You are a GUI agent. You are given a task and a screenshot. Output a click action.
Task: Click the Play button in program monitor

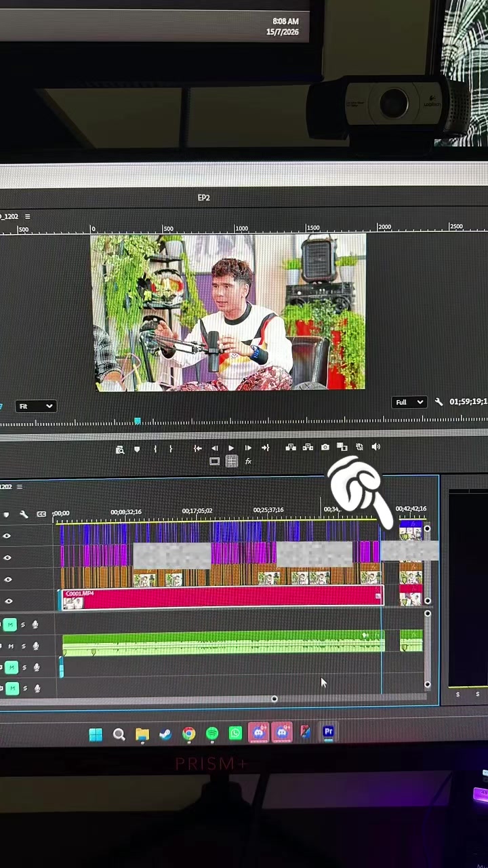point(231,448)
